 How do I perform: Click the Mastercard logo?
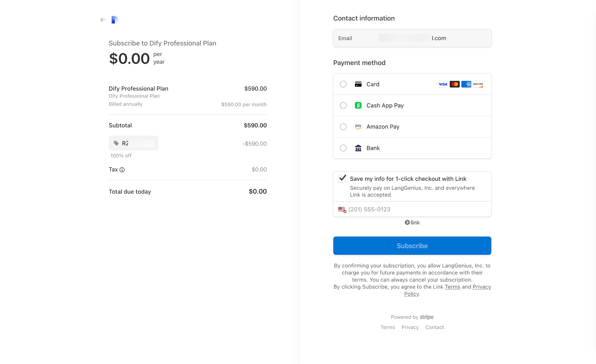[x=455, y=84]
